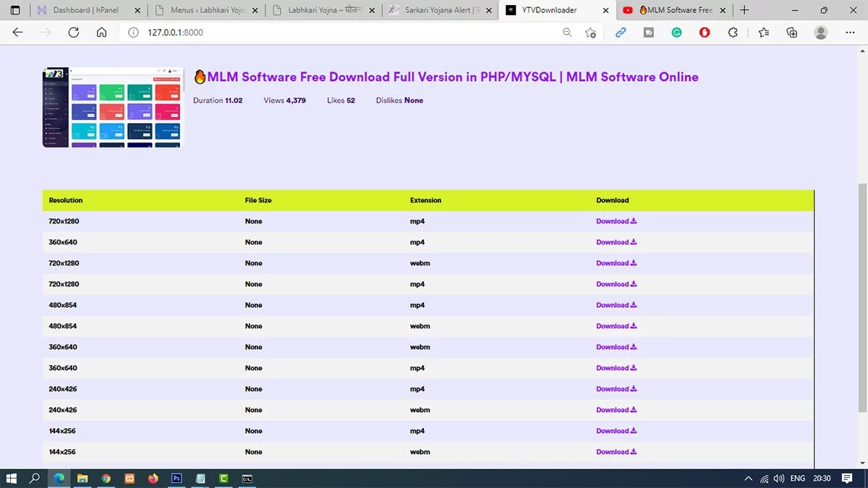
Task: Open the Collections toolbar icon
Action: point(792,33)
